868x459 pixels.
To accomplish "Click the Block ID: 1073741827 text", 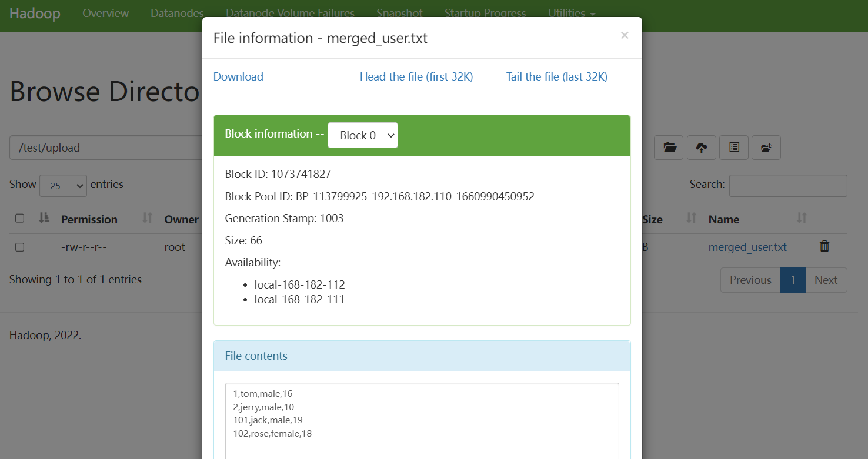I will pyautogui.click(x=278, y=174).
